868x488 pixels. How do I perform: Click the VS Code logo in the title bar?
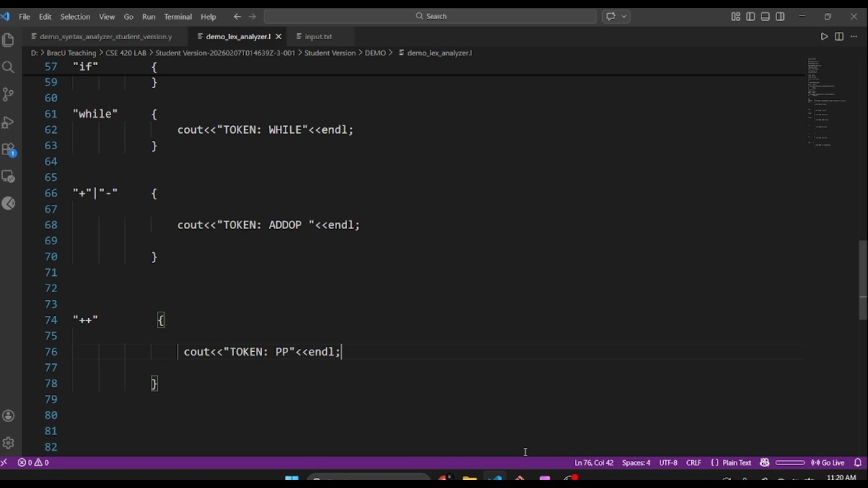[5, 16]
